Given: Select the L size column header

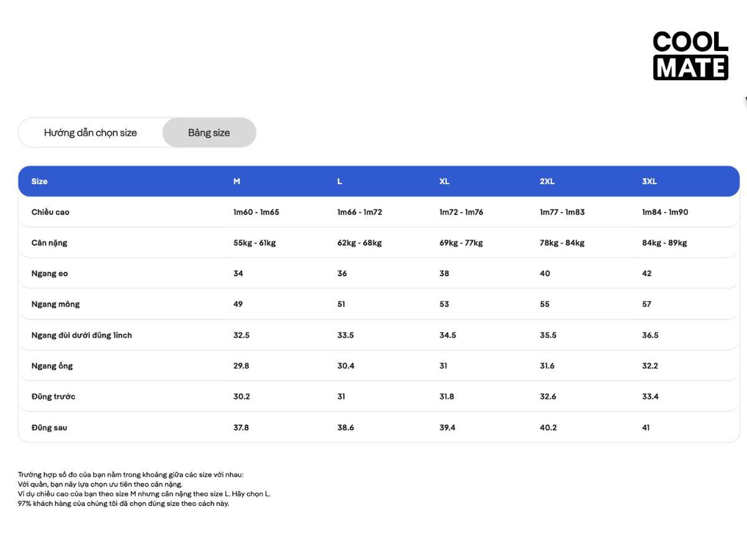Looking at the screenshot, I should [x=339, y=181].
